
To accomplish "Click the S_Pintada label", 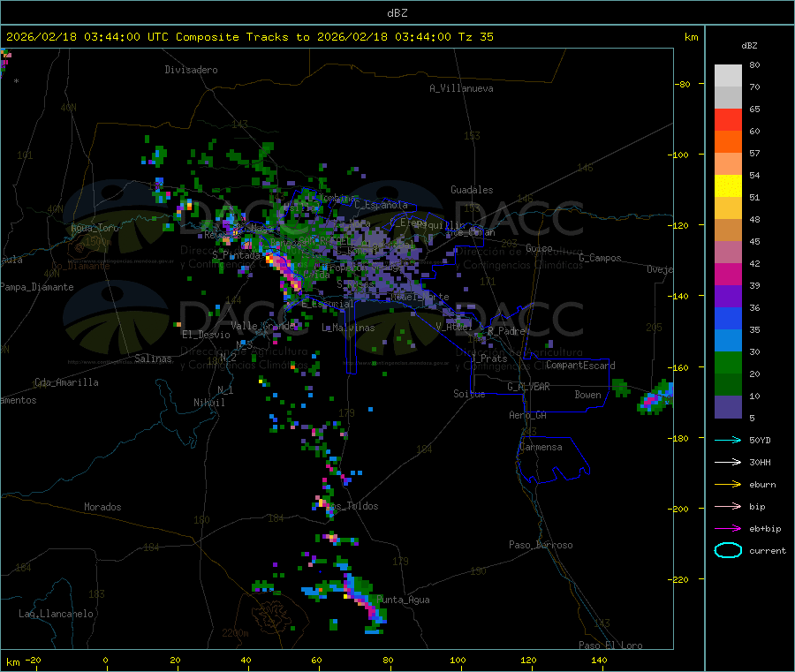I will click(236, 255).
